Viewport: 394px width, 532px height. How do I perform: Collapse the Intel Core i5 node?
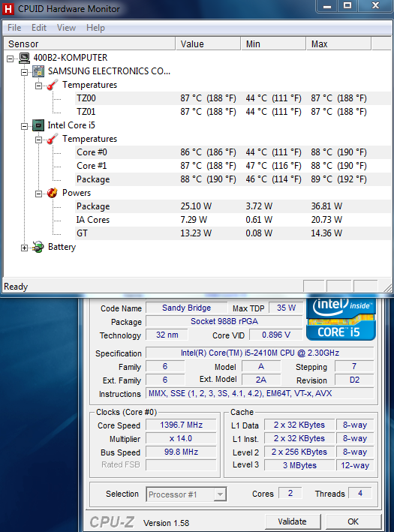click(x=24, y=126)
